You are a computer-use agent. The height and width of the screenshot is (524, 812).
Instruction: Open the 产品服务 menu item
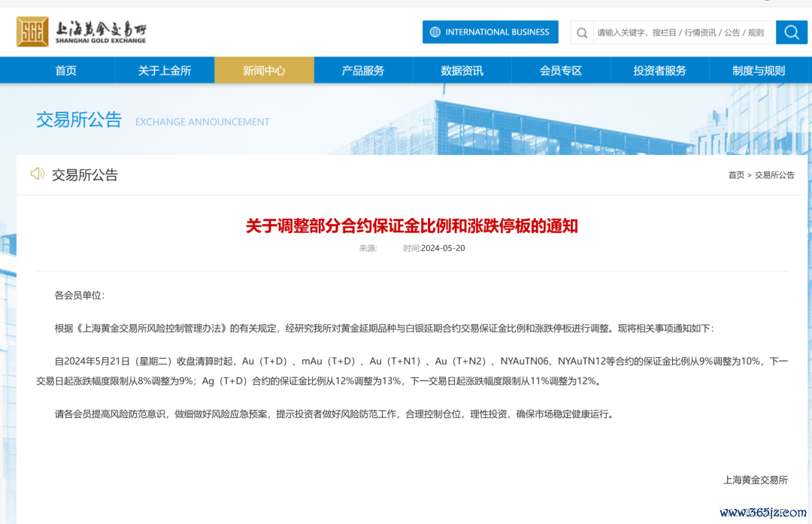tap(363, 71)
